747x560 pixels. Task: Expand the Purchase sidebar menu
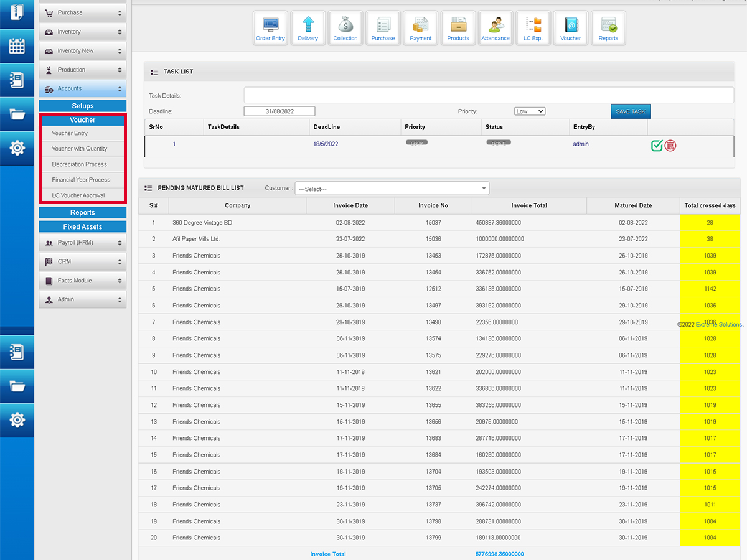pyautogui.click(x=83, y=12)
